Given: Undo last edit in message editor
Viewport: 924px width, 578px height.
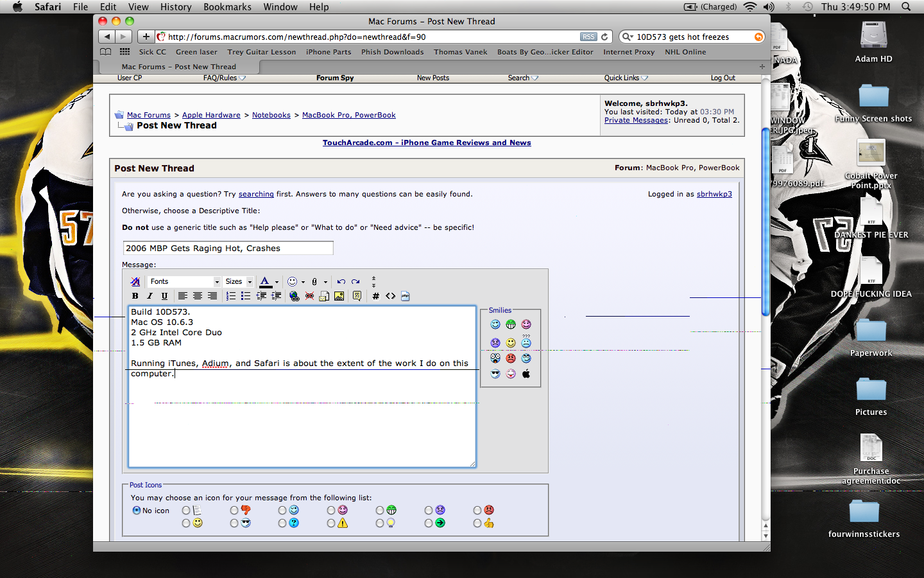Looking at the screenshot, I should click(x=341, y=282).
